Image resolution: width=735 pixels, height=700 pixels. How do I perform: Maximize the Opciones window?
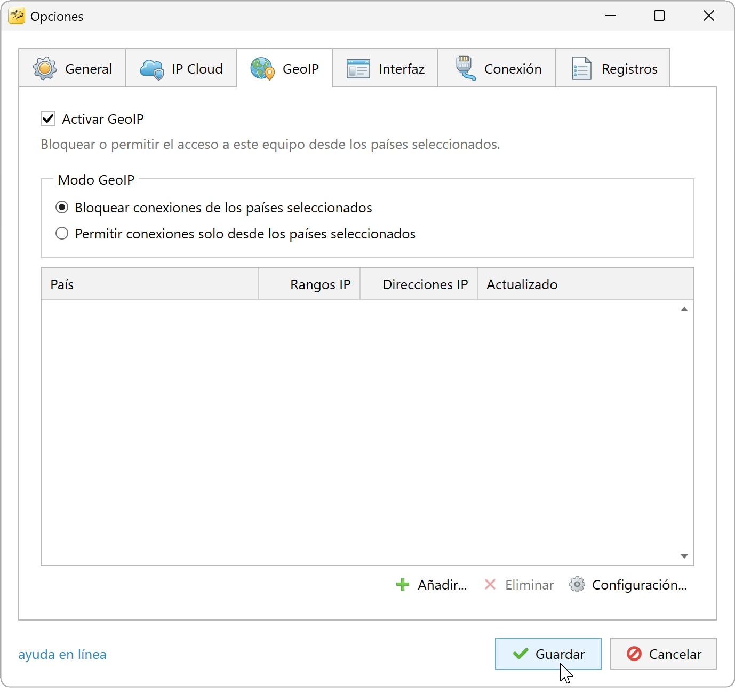click(659, 16)
